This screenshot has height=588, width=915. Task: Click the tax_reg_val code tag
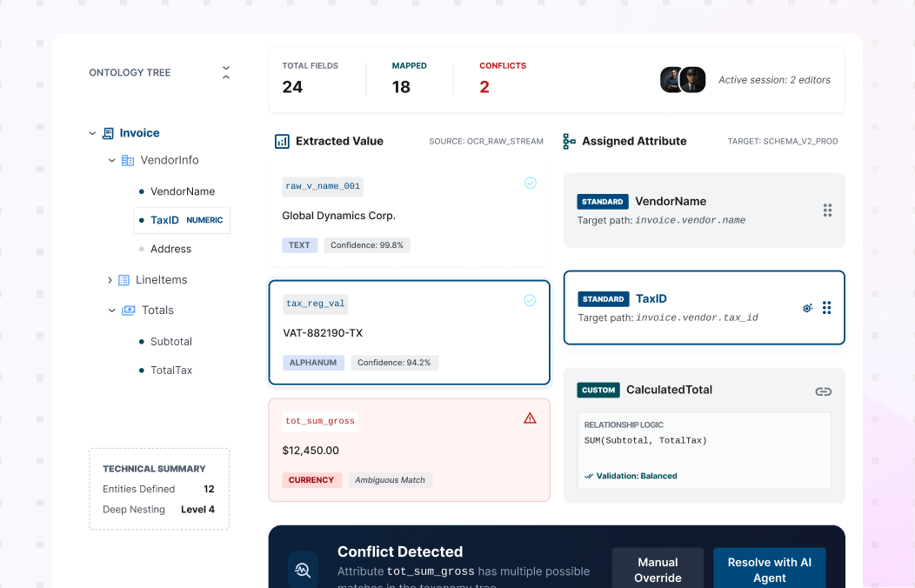click(316, 304)
